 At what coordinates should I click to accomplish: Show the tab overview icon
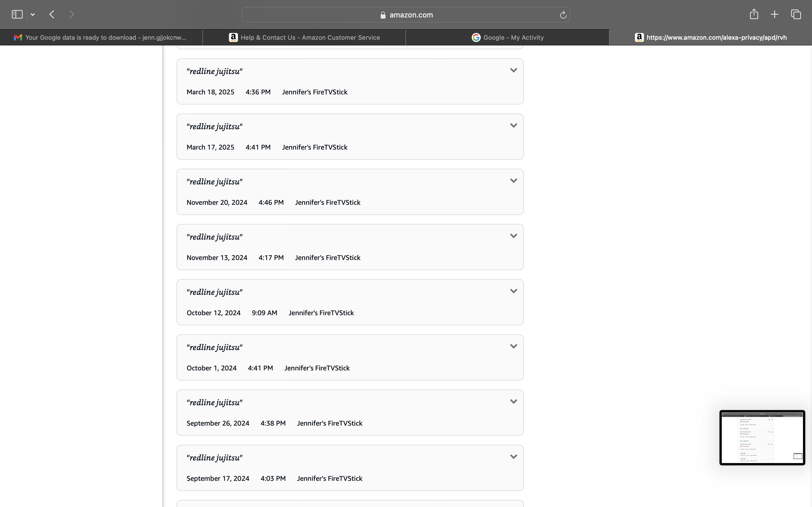[x=796, y=14]
